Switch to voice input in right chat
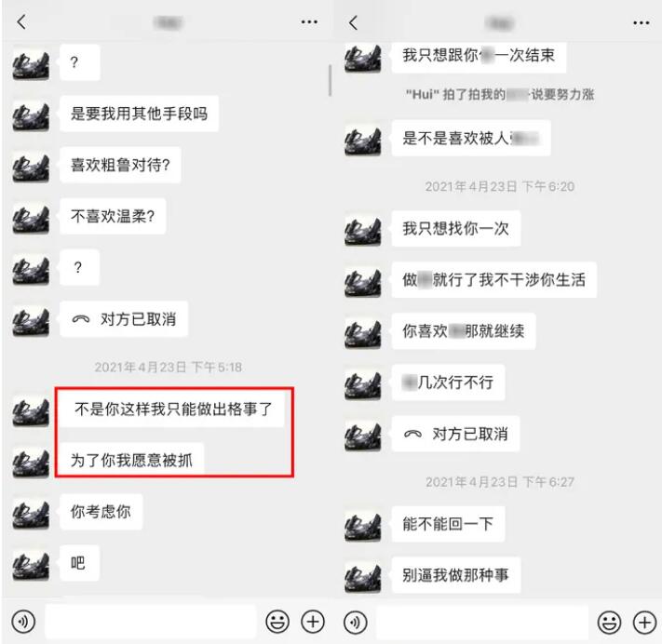The image size is (662, 644). [x=356, y=623]
